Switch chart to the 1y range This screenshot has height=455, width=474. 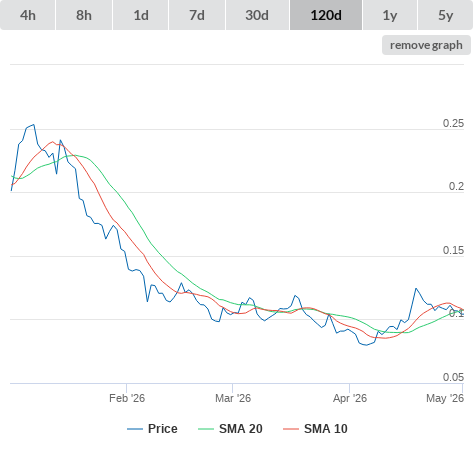point(390,15)
